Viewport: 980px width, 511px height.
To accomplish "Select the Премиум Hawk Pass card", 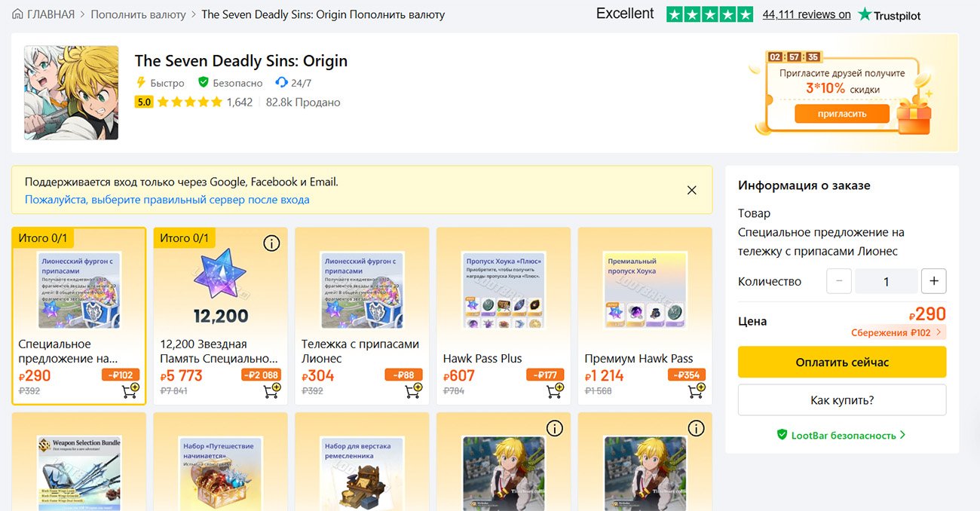I will tap(645, 316).
